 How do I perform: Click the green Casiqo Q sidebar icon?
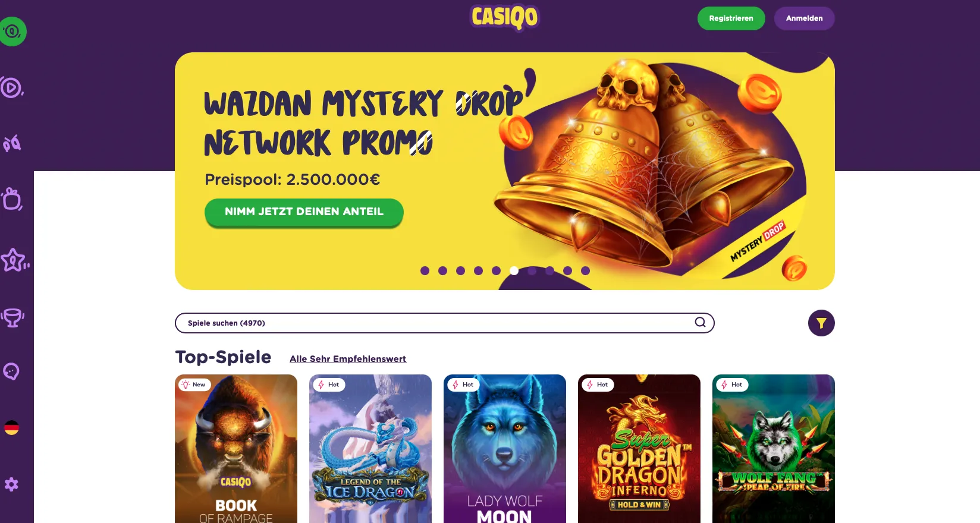coord(12,31)
